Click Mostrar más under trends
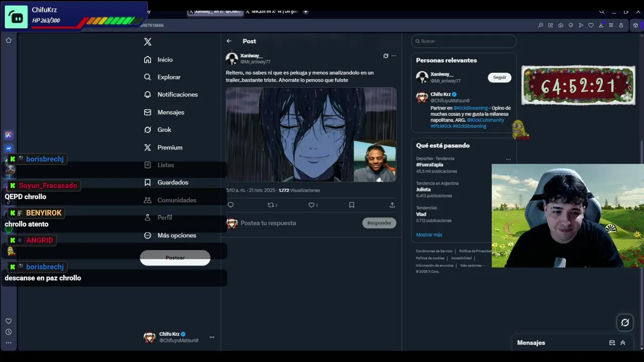The height and width of the screenshot is (362, 644). coord(429,235)
